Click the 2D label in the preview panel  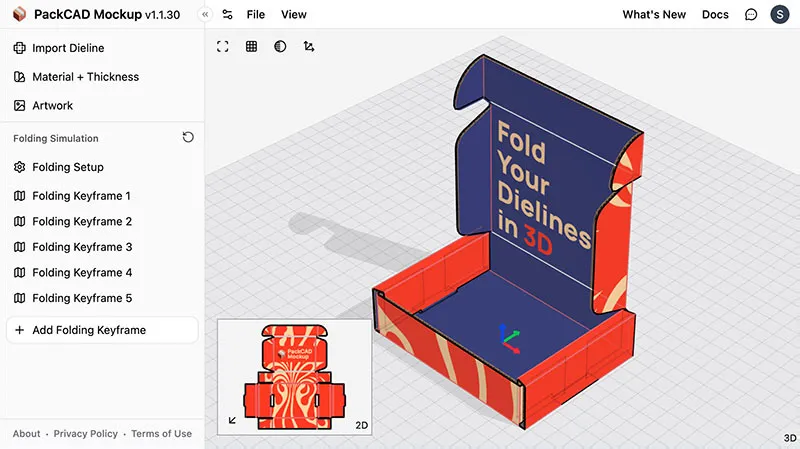pyautogui.click(x=362, y=426)
